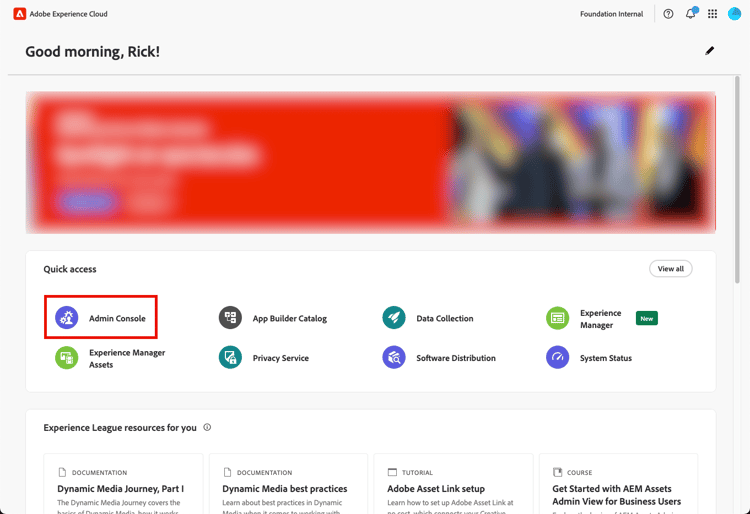Open Dynamic Media Journey, Part I article
The height and width of the screenshot is (514, 750).
(121, 489)
